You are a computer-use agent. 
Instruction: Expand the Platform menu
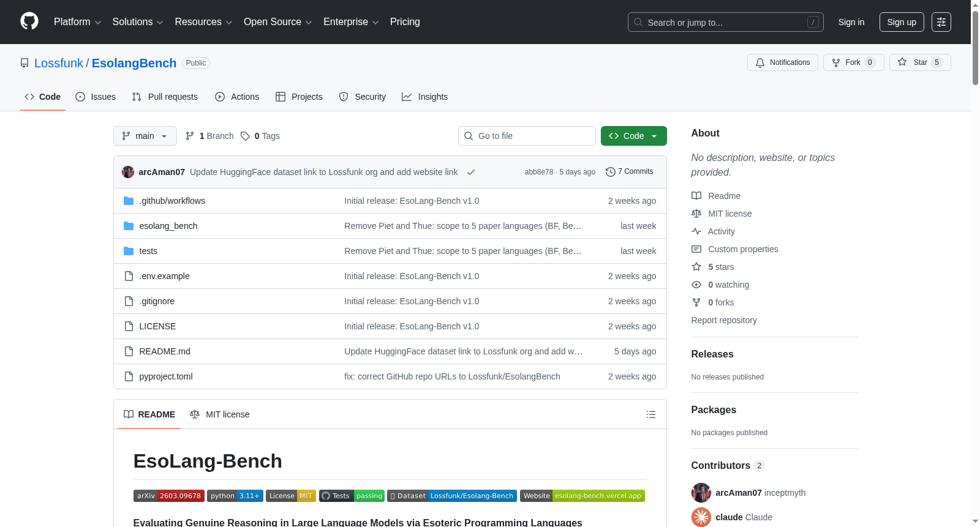[x=77, y=22]
